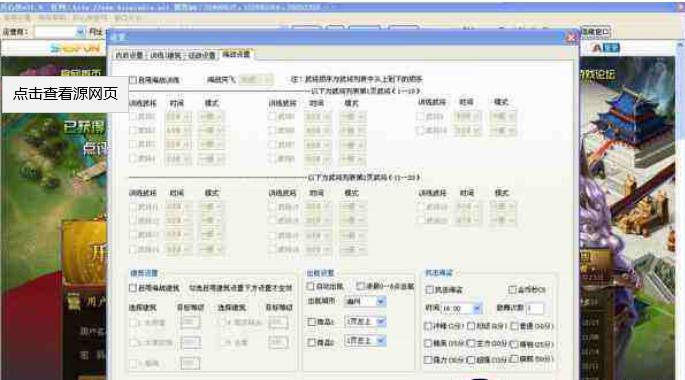Image resolution: width=685 pixels, height=380 pixels.
Task: Tick the 武将10 training checkbox
Action: point(421,130)
